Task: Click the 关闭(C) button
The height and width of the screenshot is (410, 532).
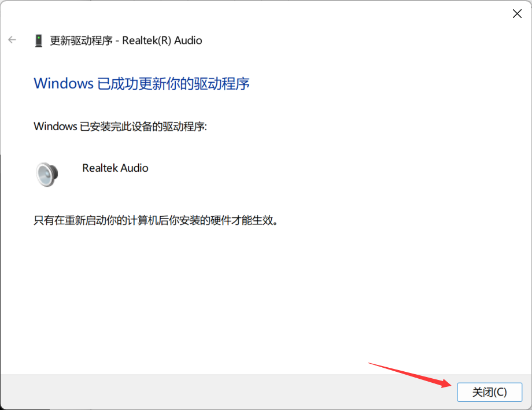Action: click(489, 392)
